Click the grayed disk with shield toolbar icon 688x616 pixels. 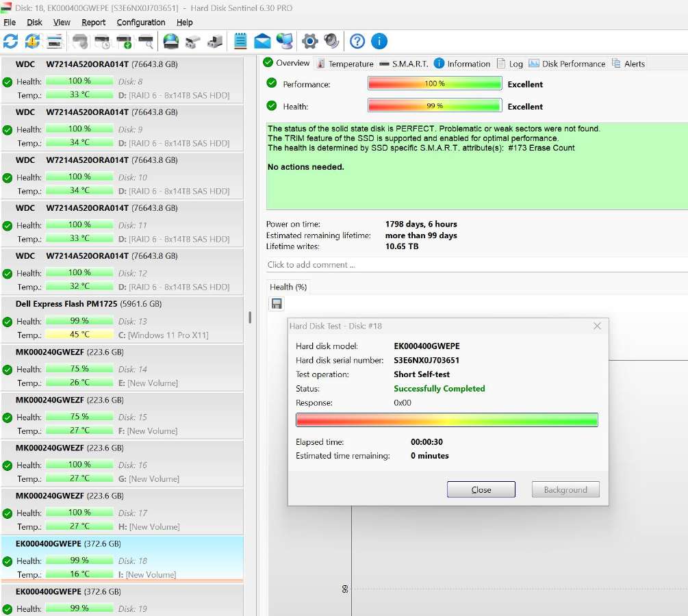pos(80,42)
